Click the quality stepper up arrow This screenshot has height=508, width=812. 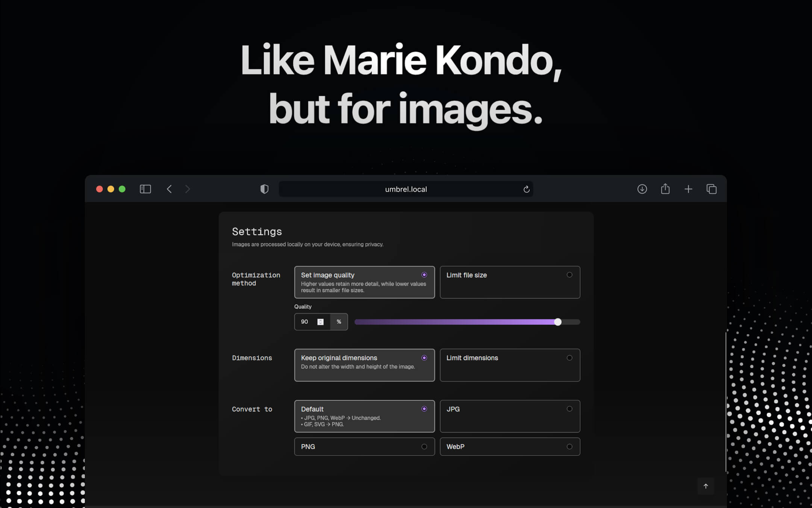[x=320, y=320]
